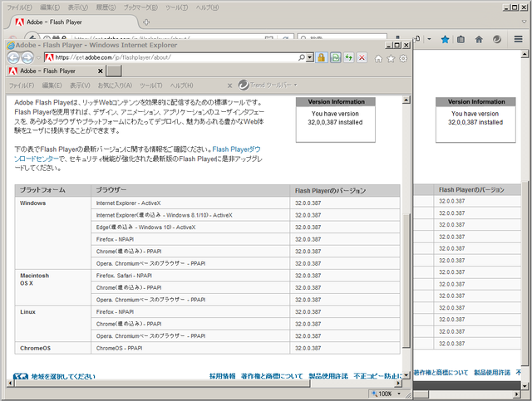Open 製品使用許諾 link in Firefox window

tap(492, 373)
